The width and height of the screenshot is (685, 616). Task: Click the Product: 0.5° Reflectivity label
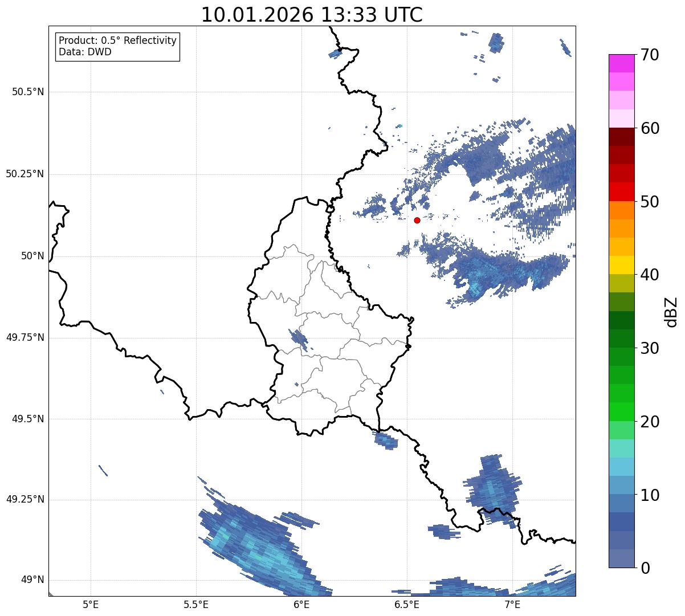coord(117,41)
